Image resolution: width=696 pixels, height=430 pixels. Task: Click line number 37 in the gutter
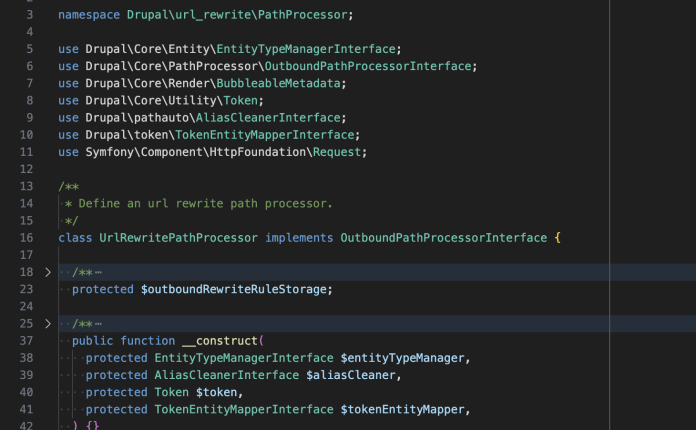(x=26, y=341)
